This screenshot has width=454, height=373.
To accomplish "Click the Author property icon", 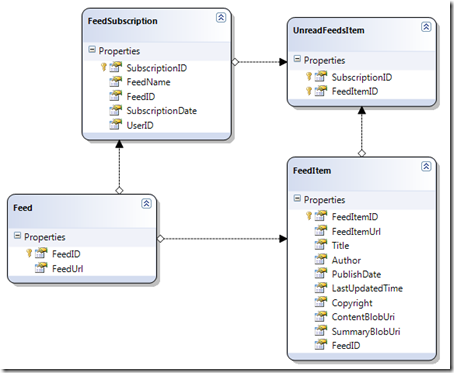I will (321, 259).
